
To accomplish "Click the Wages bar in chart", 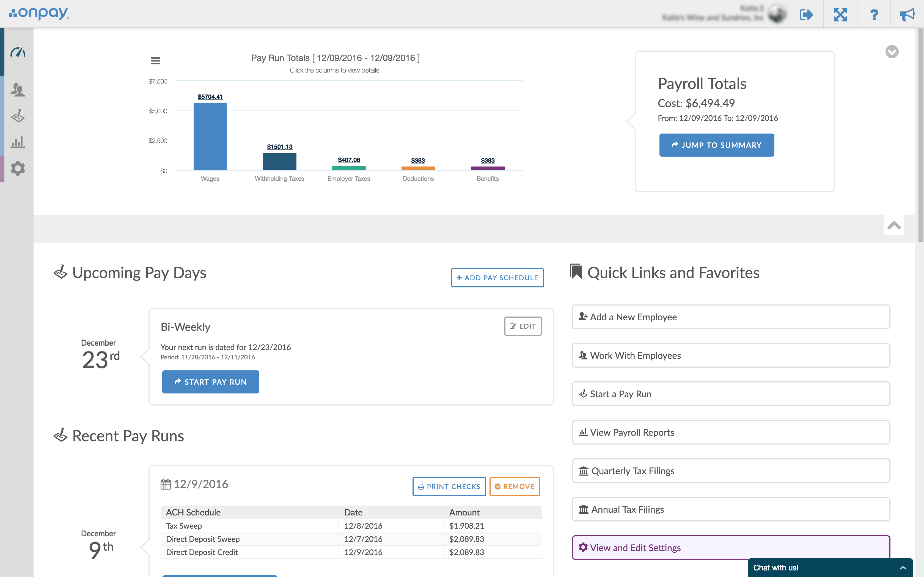I will pyautogui.click(x=210, y=137).
